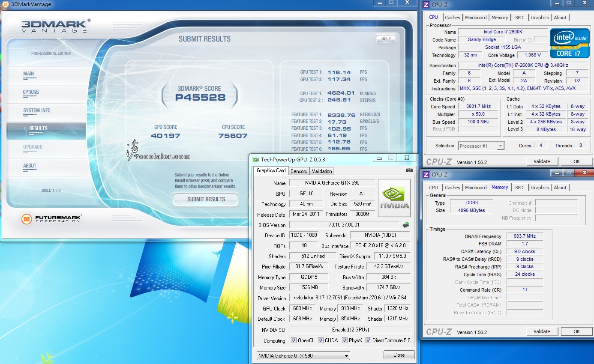
Task: Click the GPU-Z screenshot camera icon
Action: coord(409,170)
